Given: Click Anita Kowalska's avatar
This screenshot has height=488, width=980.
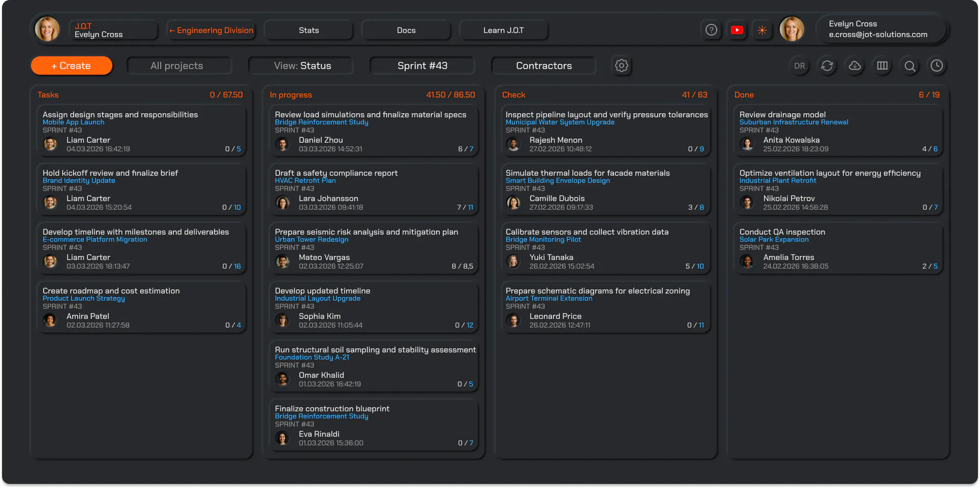Looking at the screenshot, I should 747,144.
